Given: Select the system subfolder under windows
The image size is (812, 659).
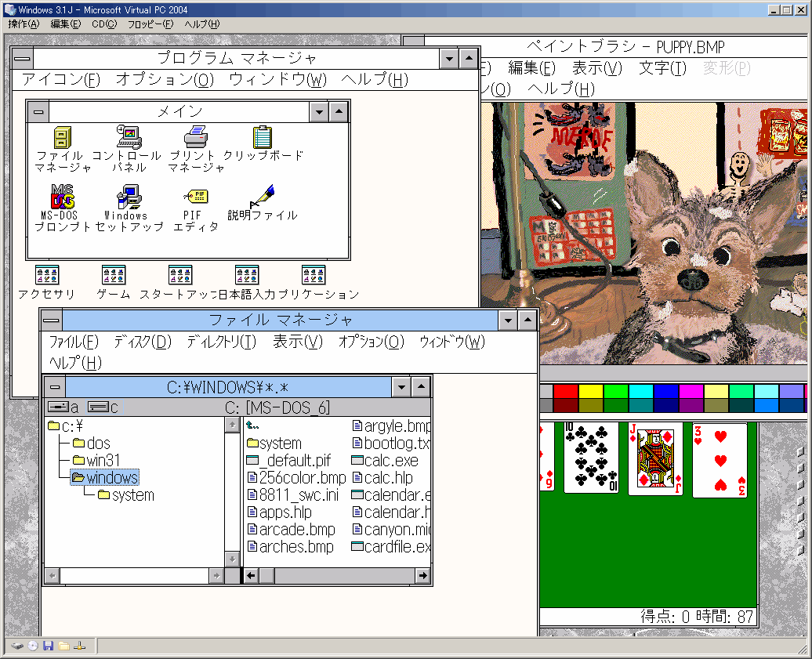Looking at the screenshot, I should coord(132,495).
